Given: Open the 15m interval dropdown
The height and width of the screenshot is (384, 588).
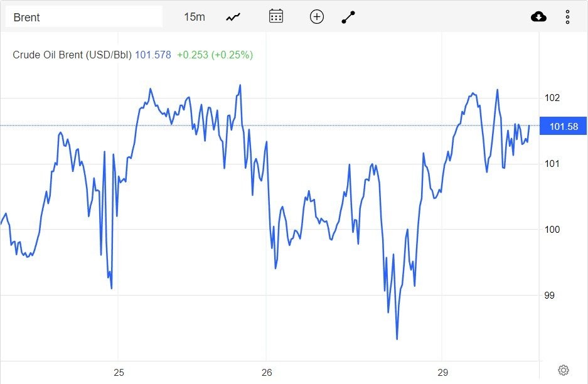Looking at the screenshot, I should 195,17.
